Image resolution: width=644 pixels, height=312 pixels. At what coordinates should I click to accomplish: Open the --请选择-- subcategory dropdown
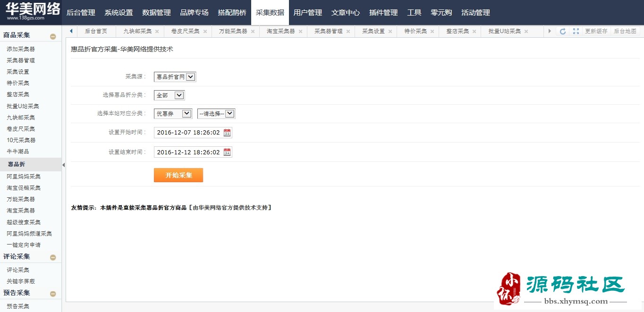pyautogui.click(x=216, y=114)
